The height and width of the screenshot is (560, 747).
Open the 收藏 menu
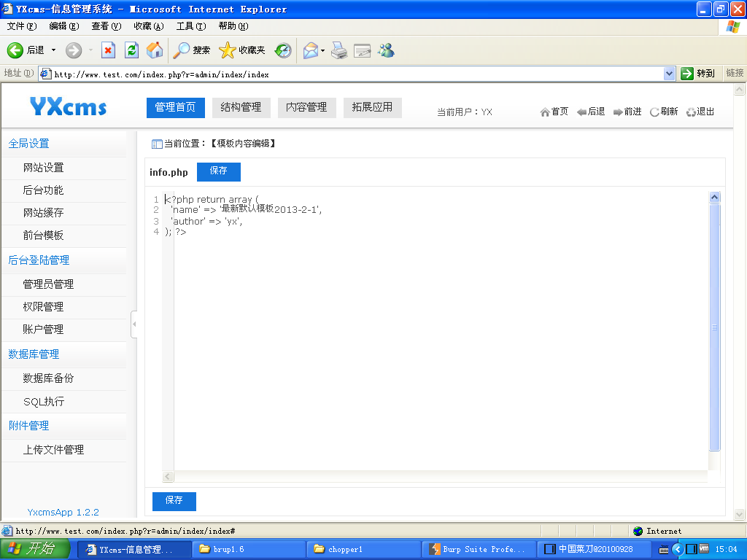click(149, 26)
